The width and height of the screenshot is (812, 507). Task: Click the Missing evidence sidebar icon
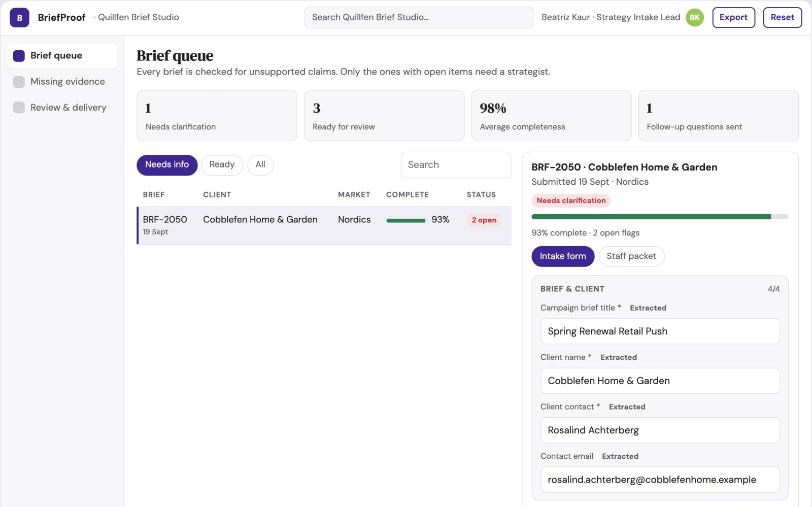coord(19,82)
